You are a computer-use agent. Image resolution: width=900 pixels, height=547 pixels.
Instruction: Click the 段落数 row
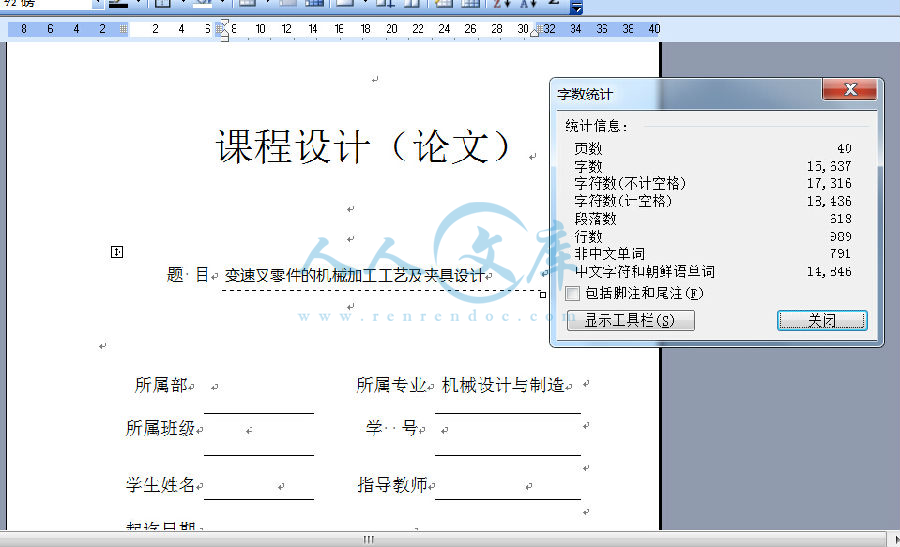tap(713, 219)
